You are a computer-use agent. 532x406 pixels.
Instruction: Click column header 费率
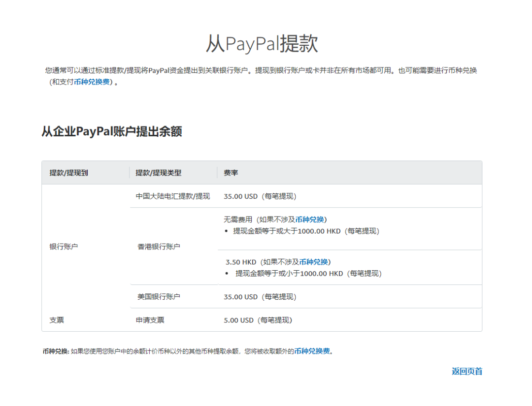click(x=231, y=173)
